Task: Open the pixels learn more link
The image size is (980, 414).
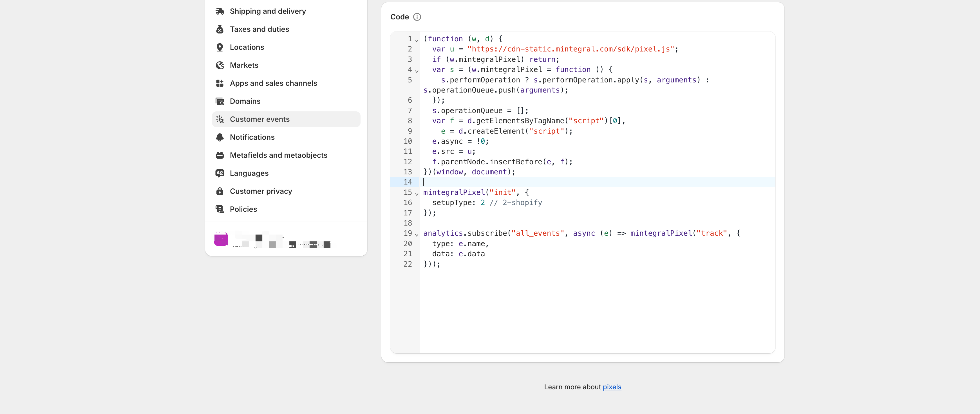Action: (x=612, y=387)
